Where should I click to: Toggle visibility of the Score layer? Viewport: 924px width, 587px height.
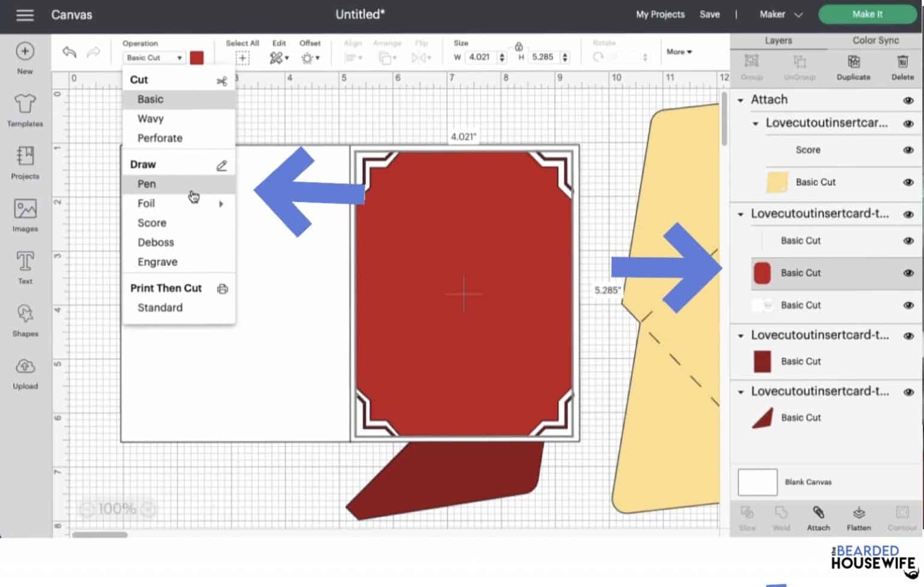click(x=908, y=150)
